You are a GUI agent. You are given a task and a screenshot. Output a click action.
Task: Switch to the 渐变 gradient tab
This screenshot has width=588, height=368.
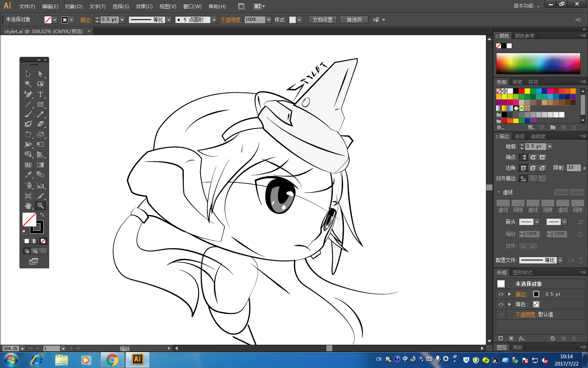[519, 137]
